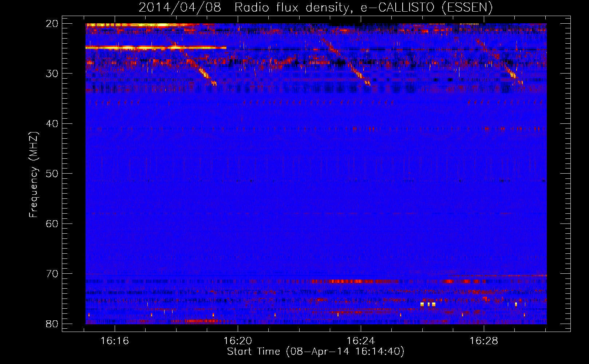Click frequency tick label 60

[52, 223]
